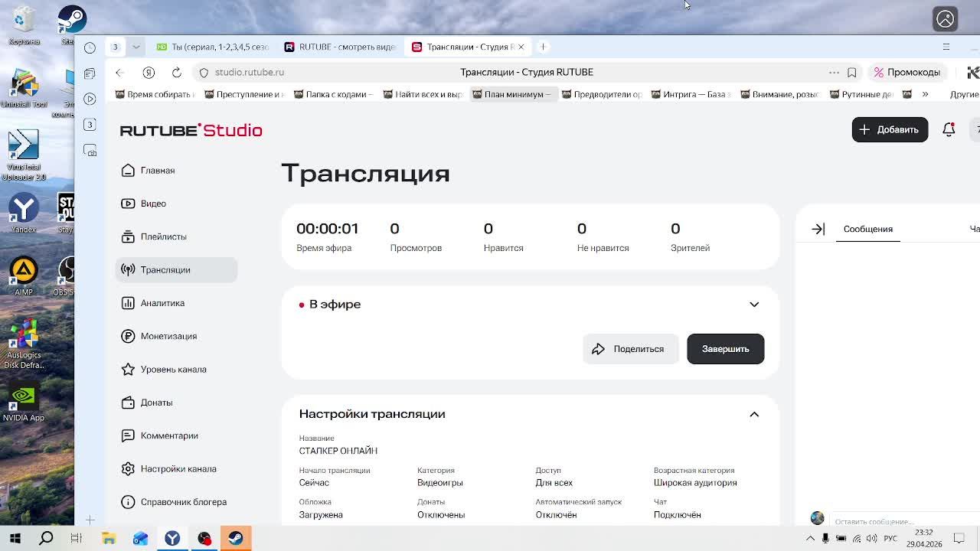Open the Windows action center icon
Screen dimensions: 980x551
click(959, 539)
